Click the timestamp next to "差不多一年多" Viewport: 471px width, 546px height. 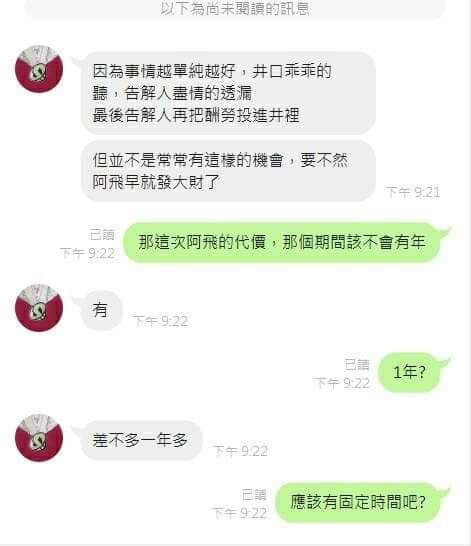pyautogui.click(x=240, y=451)
